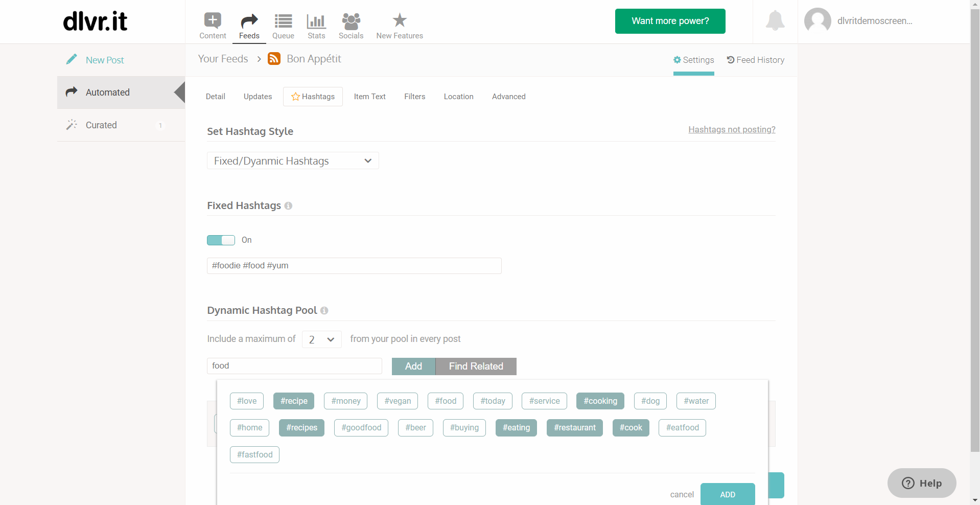The height and width of the screenshot is (505, 980).
Task: Click the Automated share arrow icon
Action: click(x=72, y=91)
